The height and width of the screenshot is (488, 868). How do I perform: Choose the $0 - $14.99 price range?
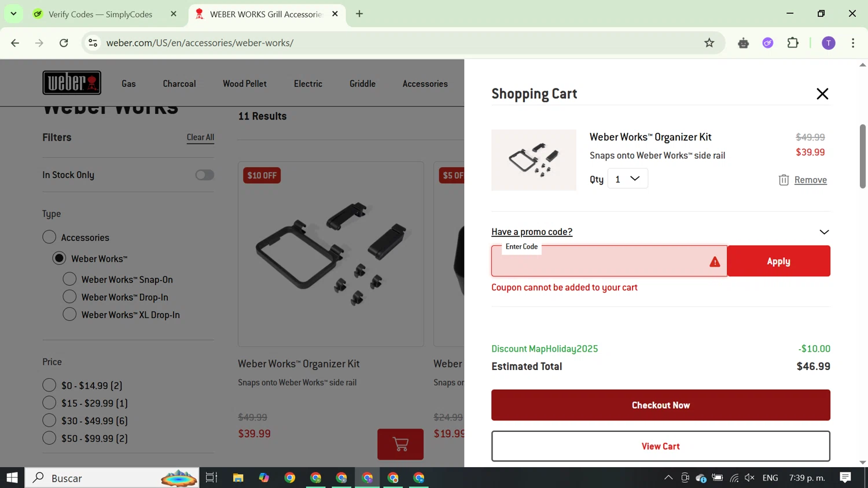click(x=49, y=385)
